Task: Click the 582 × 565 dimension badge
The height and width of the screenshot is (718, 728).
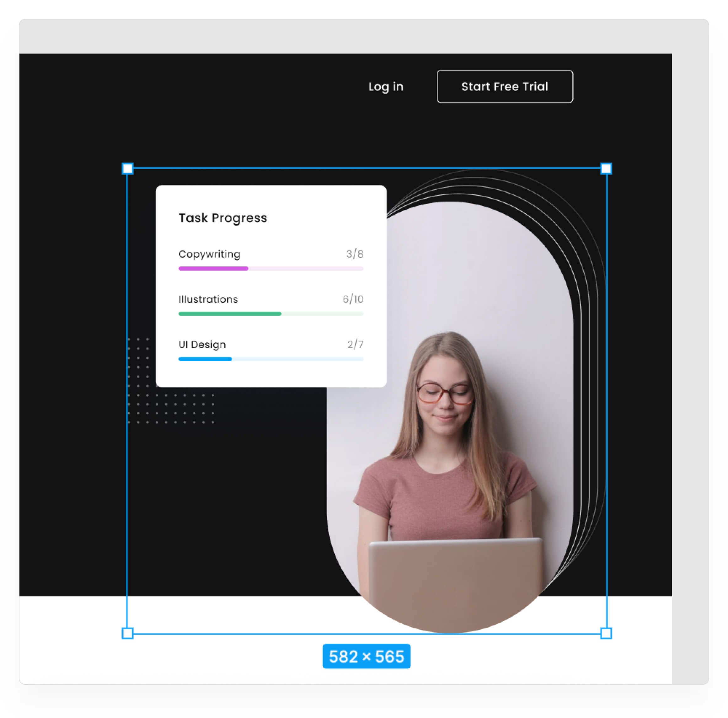Action: [x=366, y=656]
